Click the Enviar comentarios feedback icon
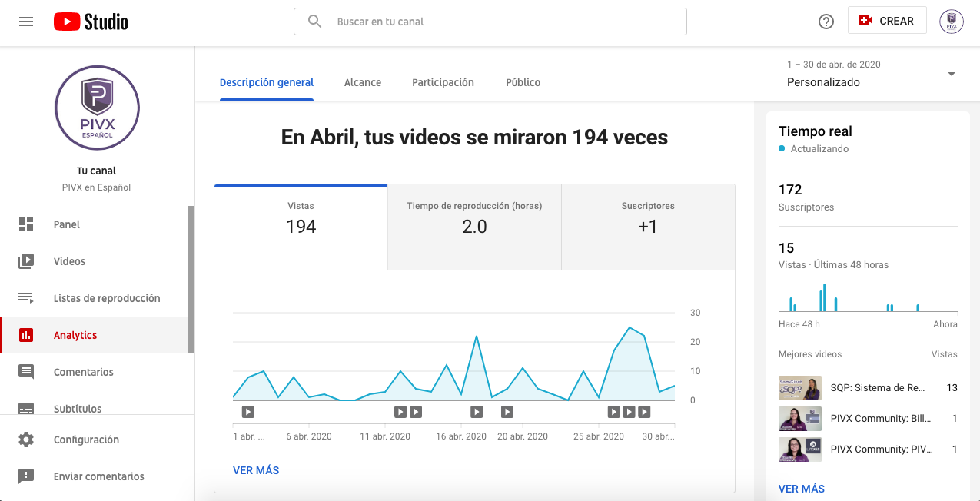Viewport: 980px width, 501px height. (x=26, y=476)
